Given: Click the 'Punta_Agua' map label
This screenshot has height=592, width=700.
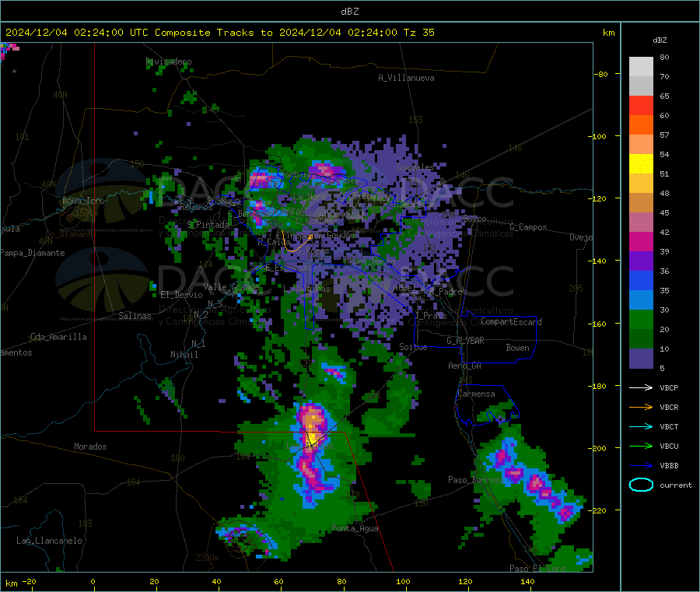Looking at the screenshot, I should (x=355, y=528).
